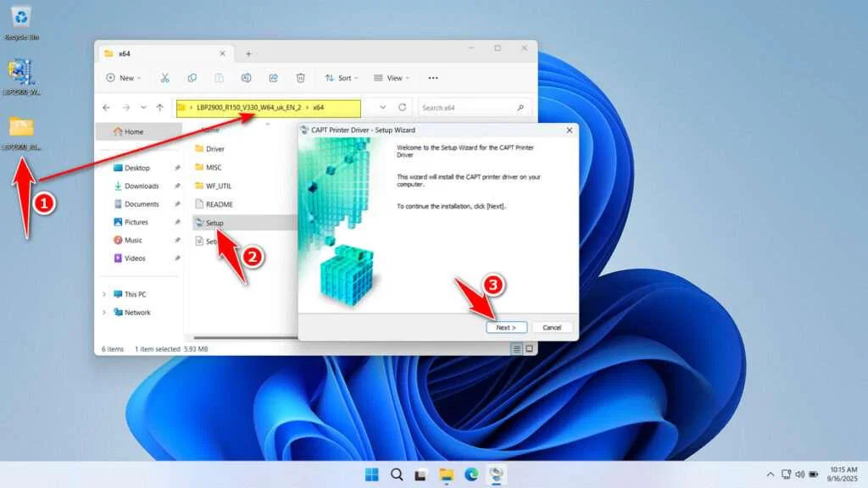
Task: Click Next in the CAPT Setup Wizard
Action: pyautogui.click(x=506, y=327)
